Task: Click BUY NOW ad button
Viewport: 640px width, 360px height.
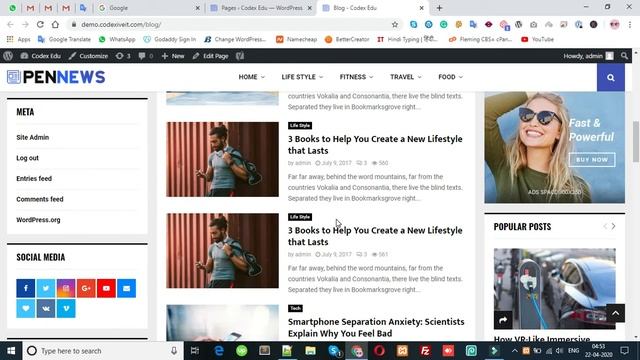Action: point(592,160)
